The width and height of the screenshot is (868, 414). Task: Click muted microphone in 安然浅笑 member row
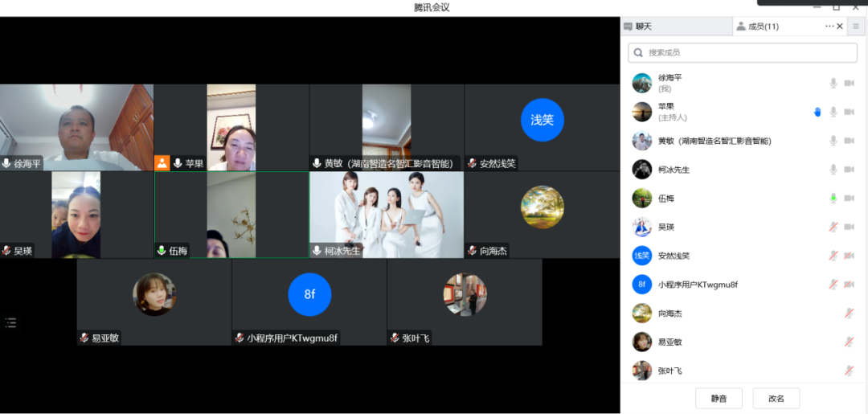(833, 256)
